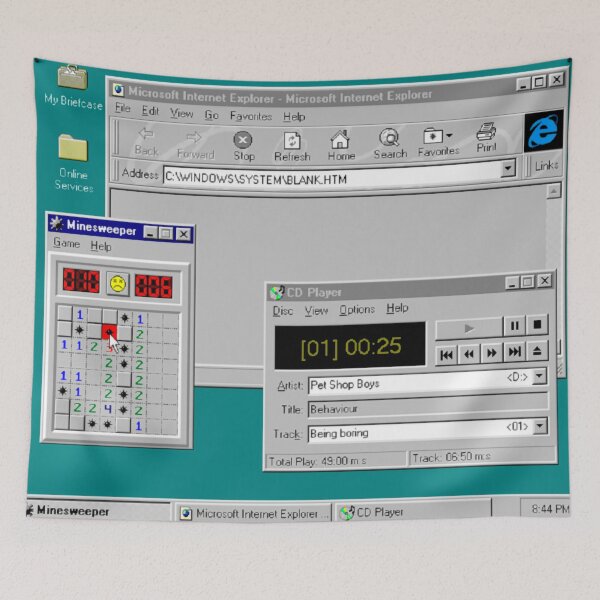Click the blue 4 cell in Minesweeper

(x=108, y=409)
